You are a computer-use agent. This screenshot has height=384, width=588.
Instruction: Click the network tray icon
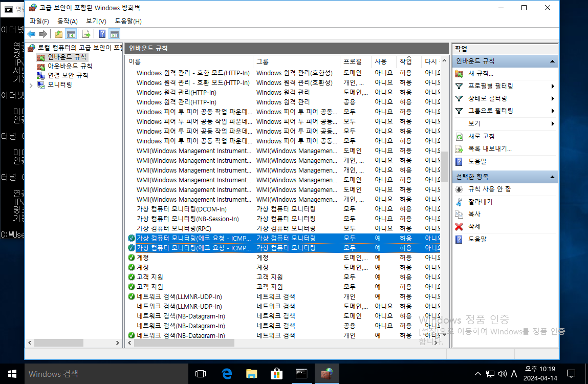tap(490, 374)
